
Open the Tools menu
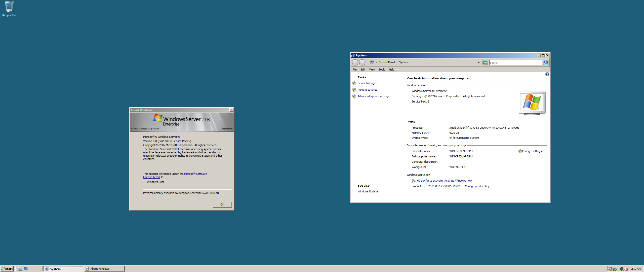(382, 70)
